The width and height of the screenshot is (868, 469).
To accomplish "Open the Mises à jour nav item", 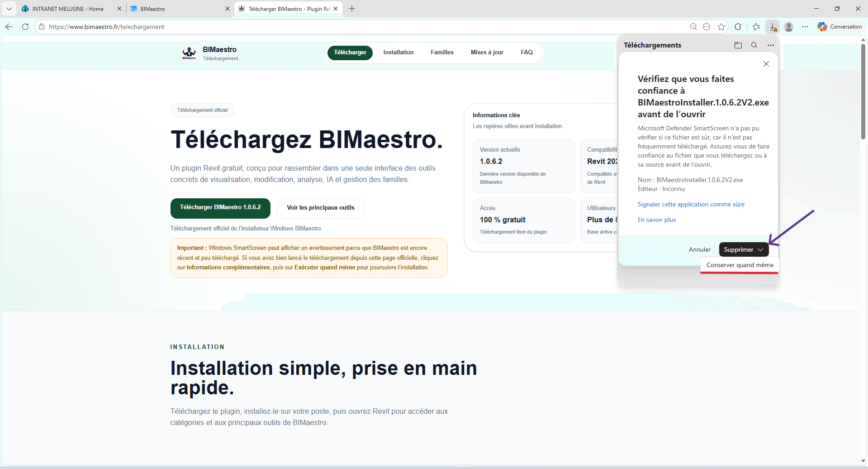I will [x=487, y=53].
